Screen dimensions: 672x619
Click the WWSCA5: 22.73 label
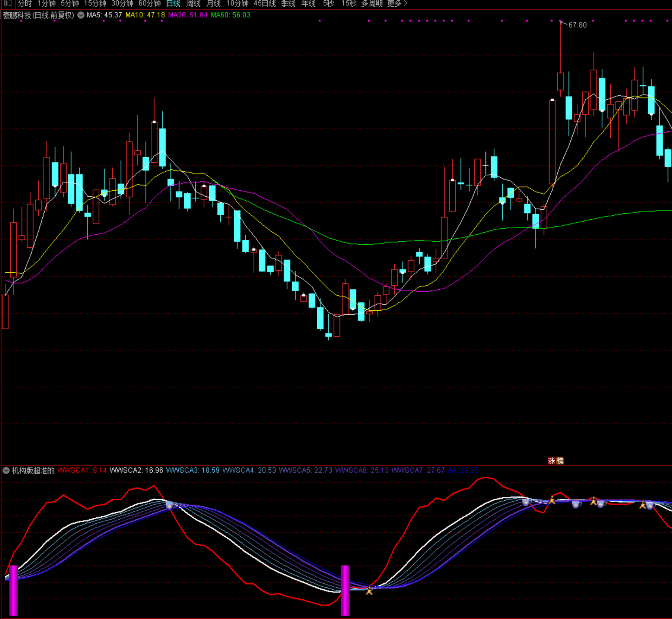(306, 470)
